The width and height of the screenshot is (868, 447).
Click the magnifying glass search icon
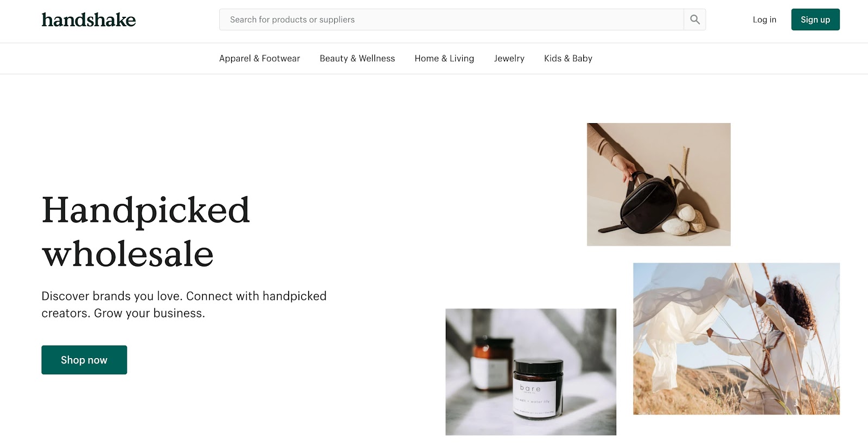click(x=694, y=20)
